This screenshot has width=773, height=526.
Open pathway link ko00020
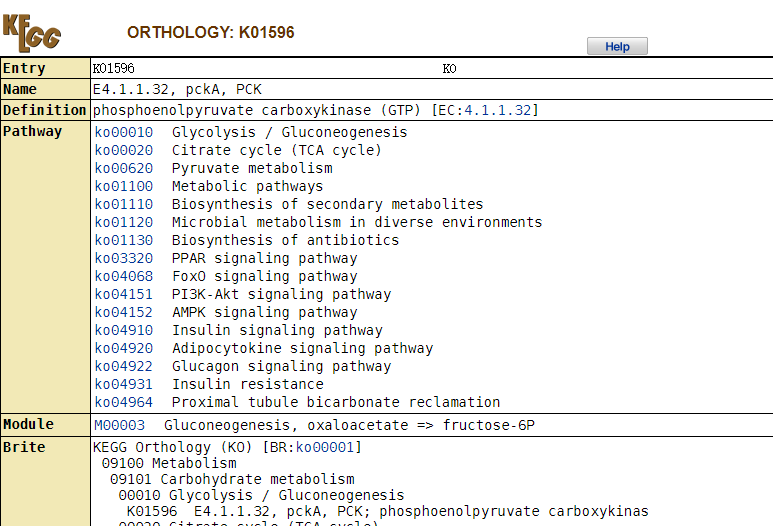pos(124,150)
